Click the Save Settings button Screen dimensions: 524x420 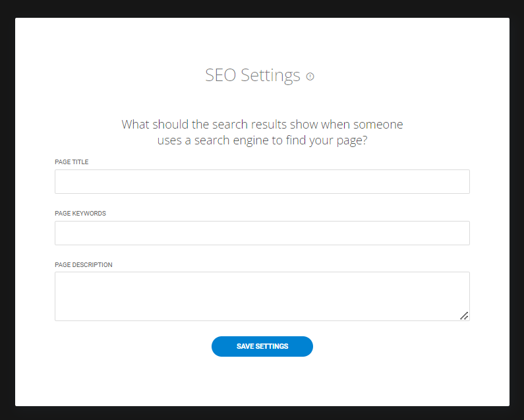click(262, 346)
